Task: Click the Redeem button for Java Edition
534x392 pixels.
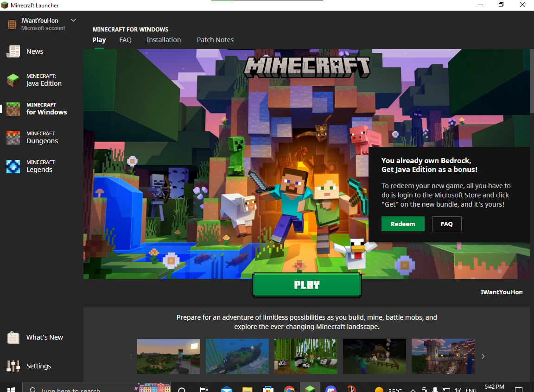Action: [x=403, y=224]
